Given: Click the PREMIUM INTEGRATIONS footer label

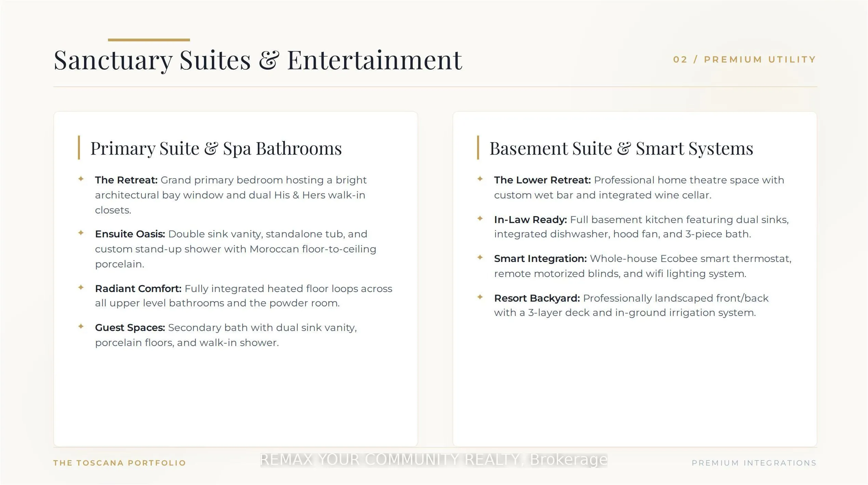Looking at the screenshot, I should point(754,463).
